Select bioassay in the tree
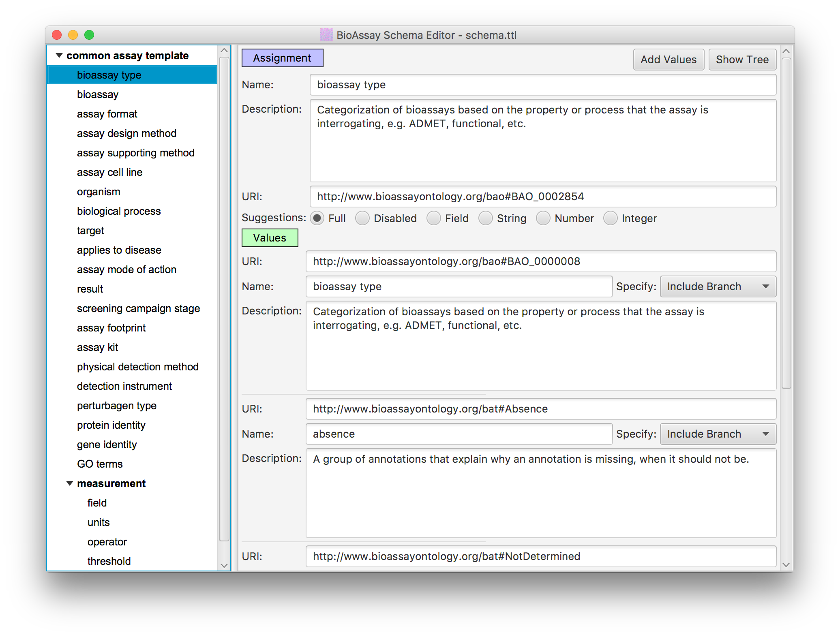 [x=133, y=94]
